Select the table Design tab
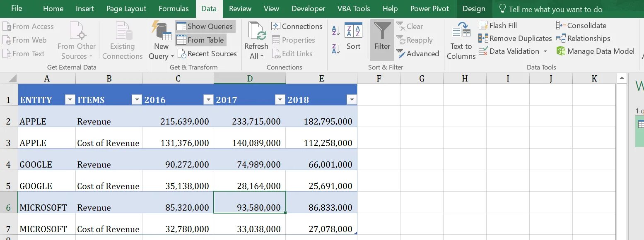 point(474,8)
